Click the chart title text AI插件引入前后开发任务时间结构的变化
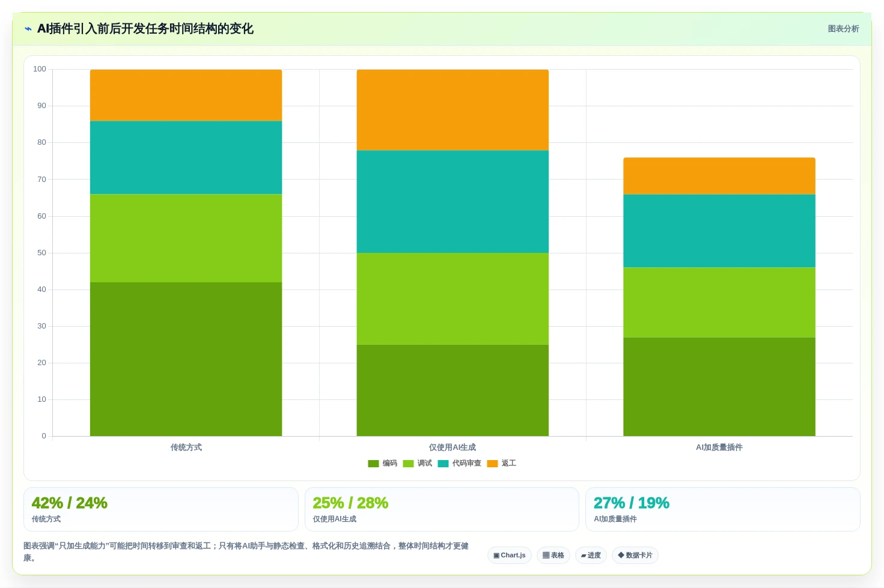This screenshot has height=588, width=884. coord(145,29)
